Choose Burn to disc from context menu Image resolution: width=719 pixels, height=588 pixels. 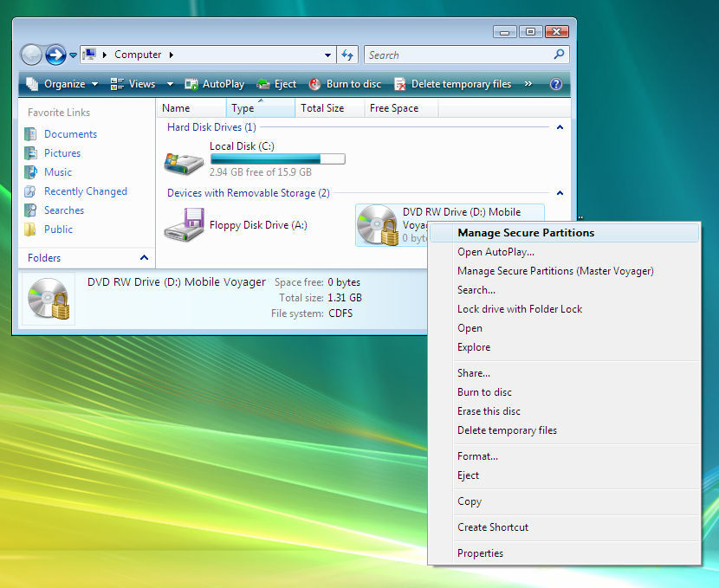[x=564, y=392]
